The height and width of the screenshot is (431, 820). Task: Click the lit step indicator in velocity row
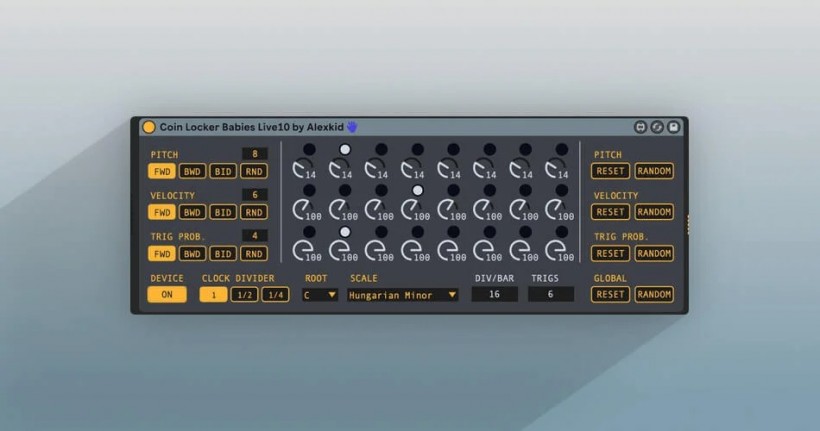point(418,190)
